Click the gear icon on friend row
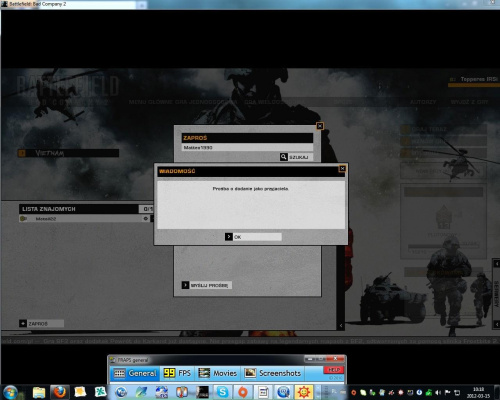Viewport: 500px width, 400px height. coord(146,219)
